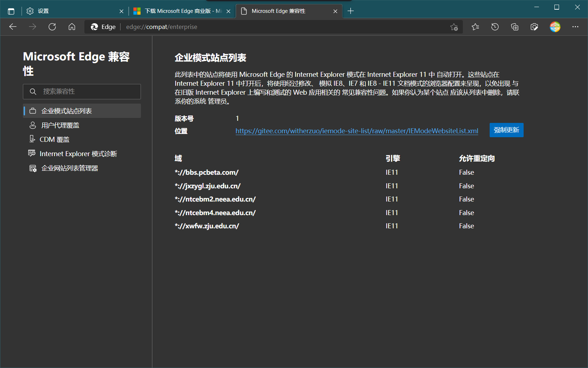588x368 pixels.
Task: Select 用户代理覆盖 in sidebar
Action: tap(60, 125)
